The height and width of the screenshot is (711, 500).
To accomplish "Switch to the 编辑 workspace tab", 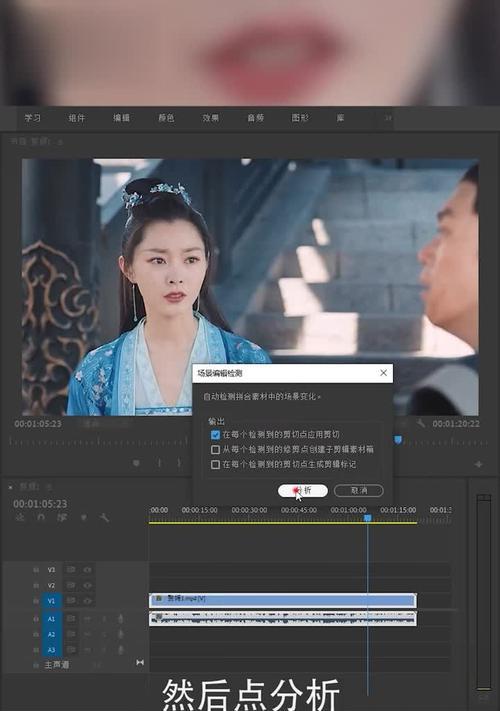I will coord(121,118).
